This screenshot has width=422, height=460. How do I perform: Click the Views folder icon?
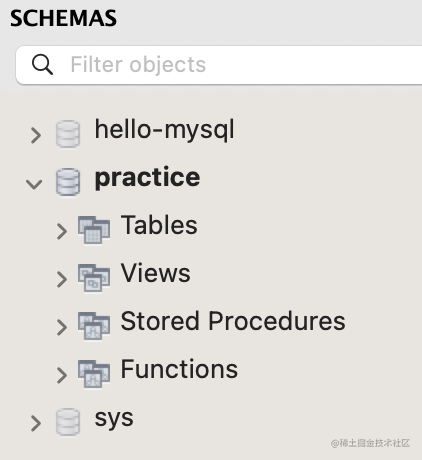pos(94,278)
